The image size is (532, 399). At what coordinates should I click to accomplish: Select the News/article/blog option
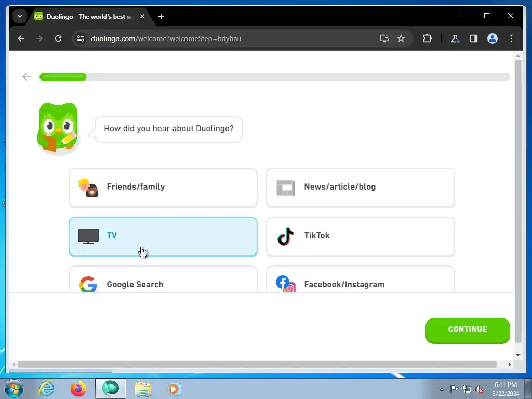(x=361, y=188)
